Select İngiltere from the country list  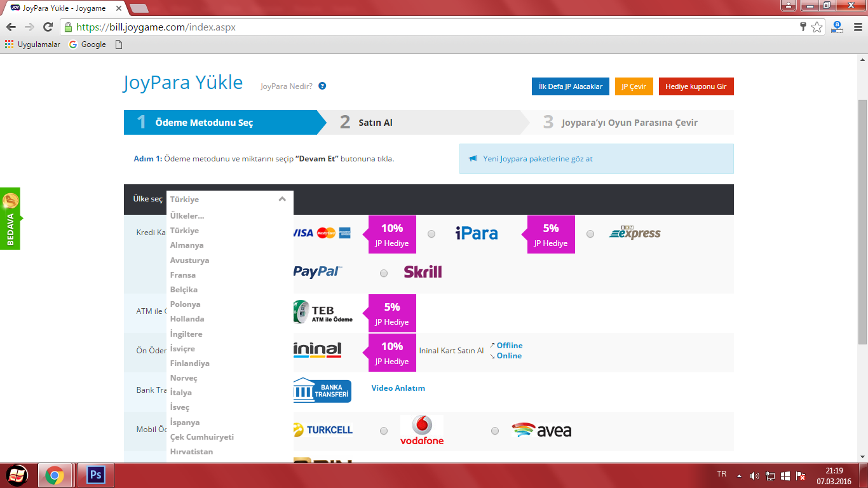(x=186, y=334)
